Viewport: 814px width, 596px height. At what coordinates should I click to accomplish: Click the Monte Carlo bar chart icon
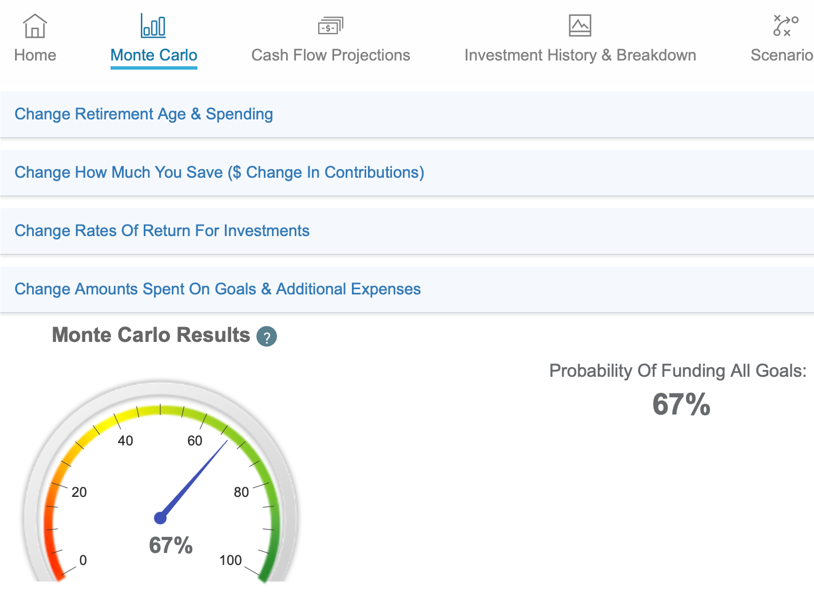pos(153,25)
